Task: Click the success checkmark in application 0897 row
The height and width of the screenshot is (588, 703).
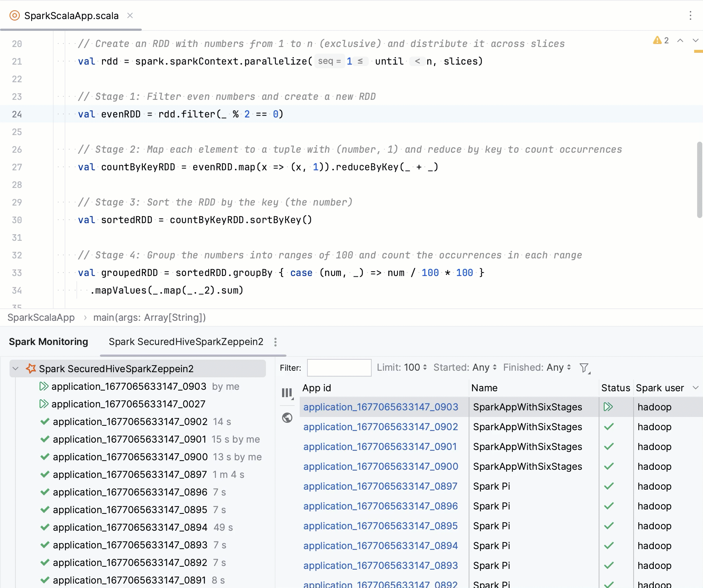Action: pos(609,486)
